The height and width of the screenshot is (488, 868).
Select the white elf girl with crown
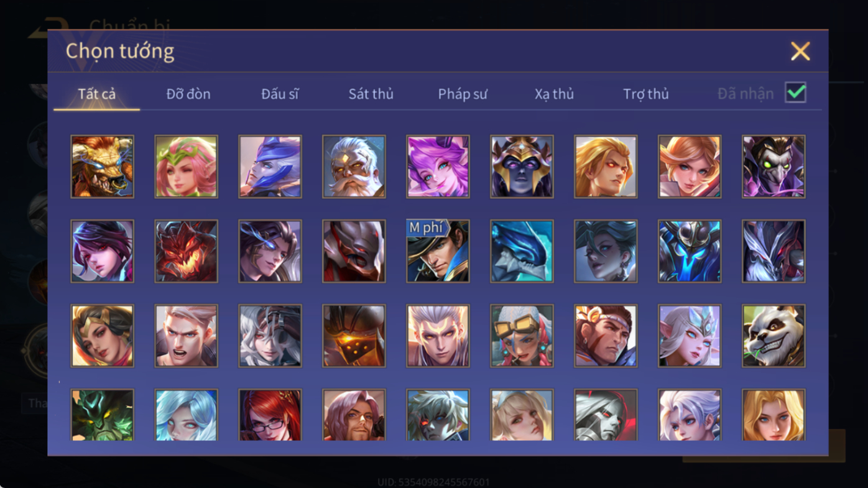[x=690, y=336]
